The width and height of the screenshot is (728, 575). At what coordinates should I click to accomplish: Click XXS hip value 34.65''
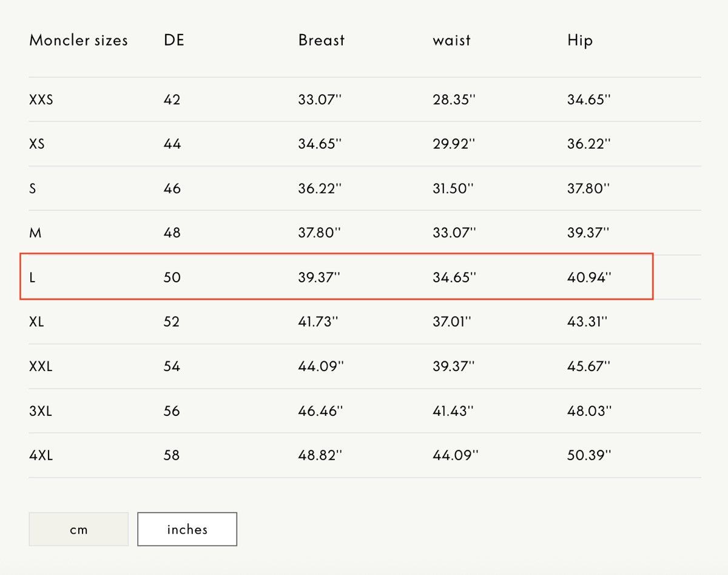point(589,100)
